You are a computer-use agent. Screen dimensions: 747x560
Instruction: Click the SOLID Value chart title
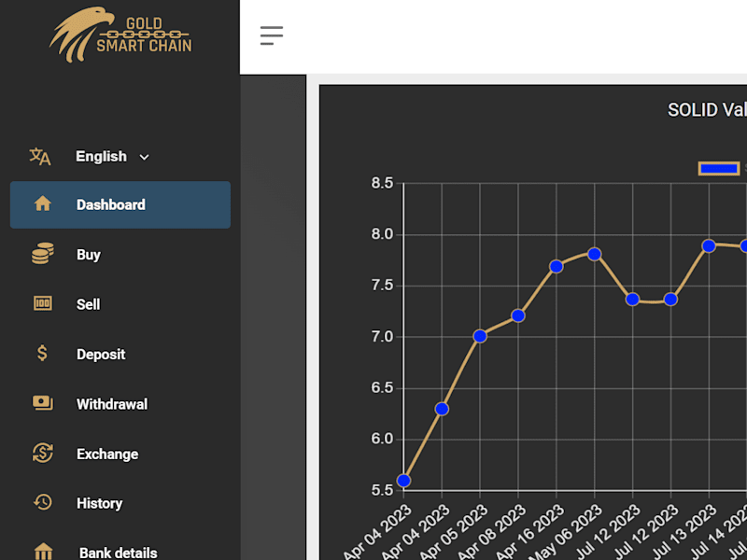tap(707, 110)
